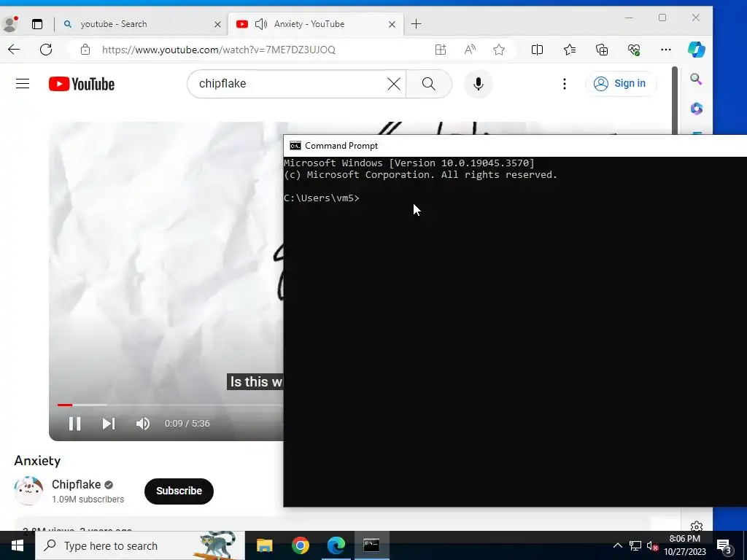Pause the Anxiety video
Screen dimensions: 747x560
(x=75, y=424)
